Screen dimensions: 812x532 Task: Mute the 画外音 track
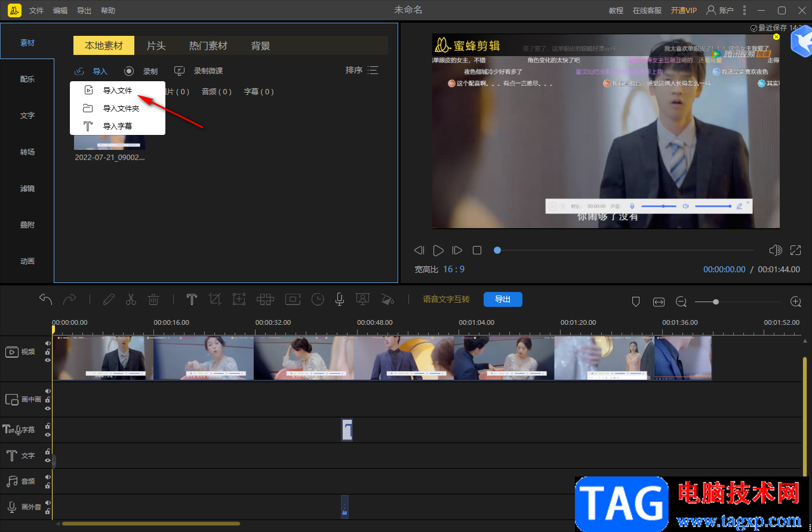(x=48, y=503)
